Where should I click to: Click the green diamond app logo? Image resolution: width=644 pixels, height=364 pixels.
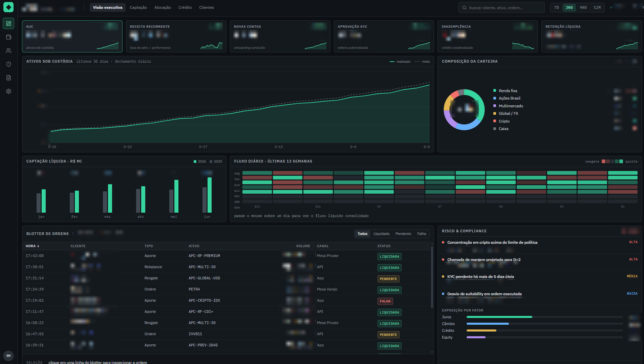8,7
